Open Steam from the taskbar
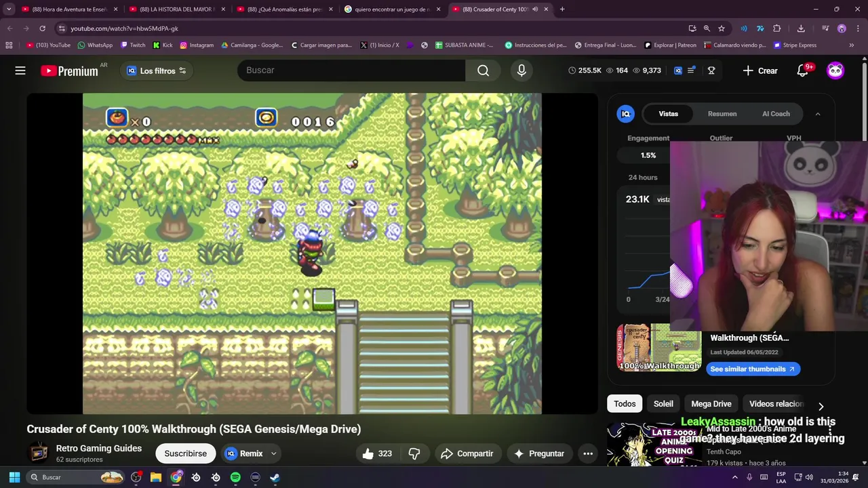The width and height of the screenshot is (868, 488). pos(275,477)
